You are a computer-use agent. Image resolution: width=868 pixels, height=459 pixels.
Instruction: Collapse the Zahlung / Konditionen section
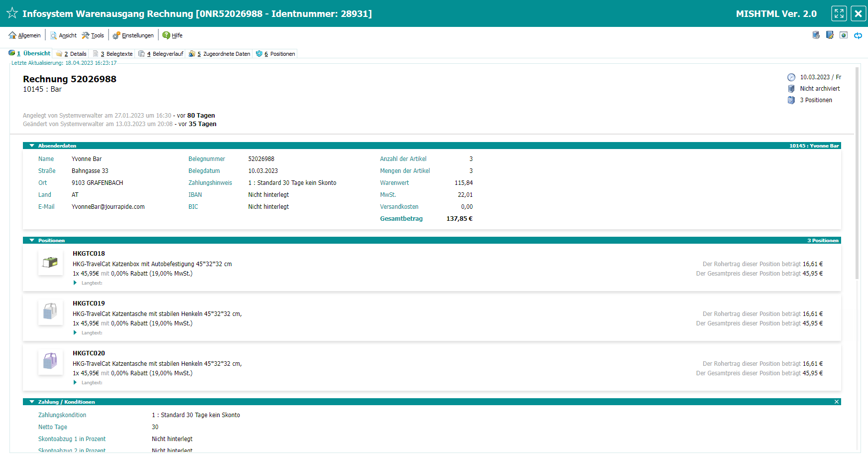32,402
